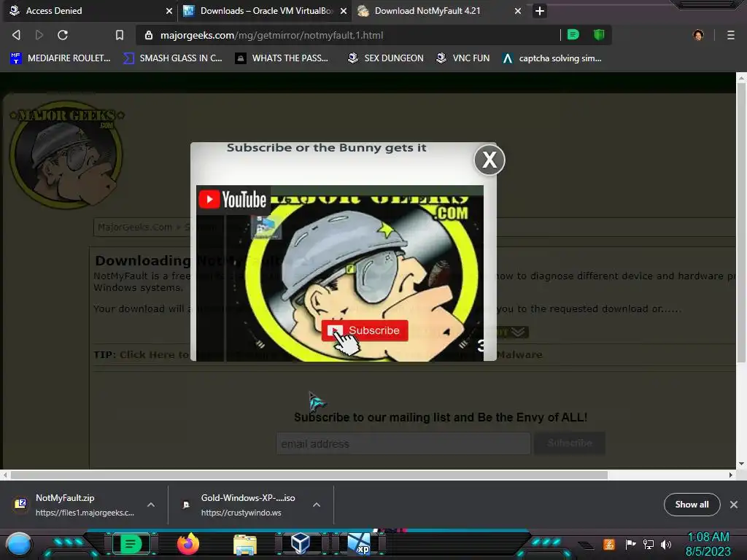The height and width of the screenshot is (560, 747).
Task: Open SMASH GLASS IN C... bookmark
Action: pos(173,58)
